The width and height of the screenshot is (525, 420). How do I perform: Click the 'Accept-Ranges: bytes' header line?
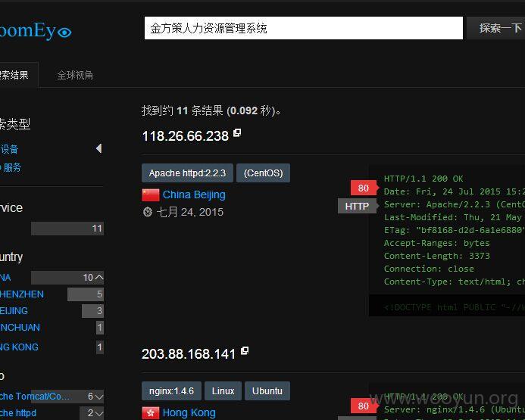[x=436, y=243]
